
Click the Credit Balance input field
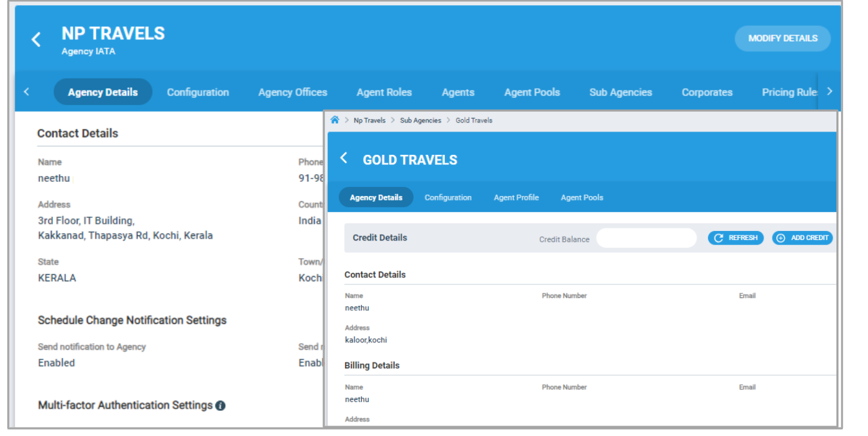[646, 238]
